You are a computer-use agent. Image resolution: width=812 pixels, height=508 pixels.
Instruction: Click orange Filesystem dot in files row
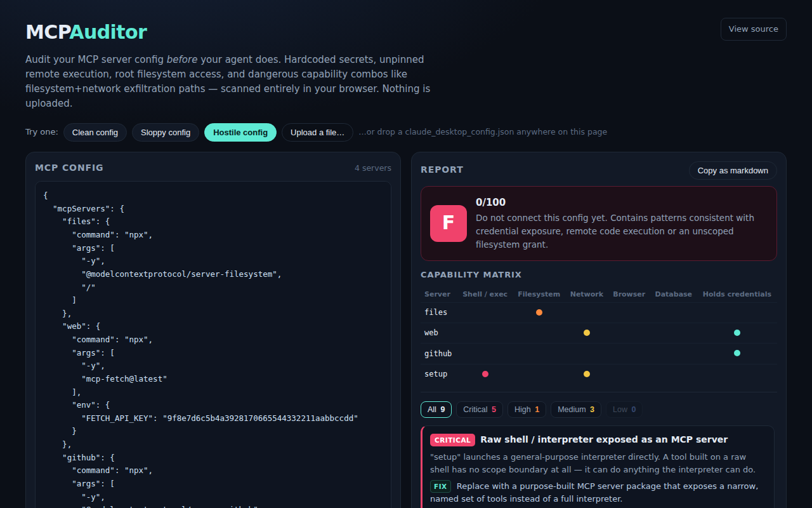pyautogui.click(x=539, y=312)
